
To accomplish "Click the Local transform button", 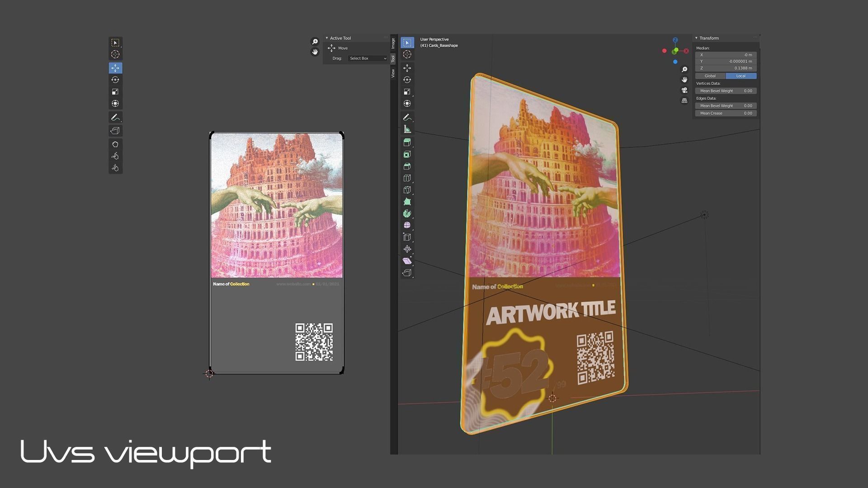I will point(741,76).
